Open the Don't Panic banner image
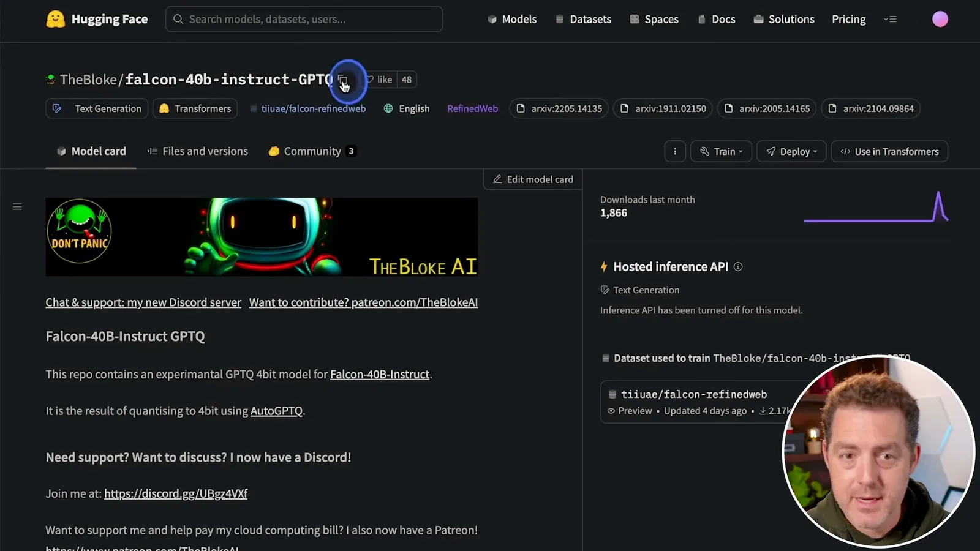The width and height of the screenshot is (980, 551). (x=262, y=237)
